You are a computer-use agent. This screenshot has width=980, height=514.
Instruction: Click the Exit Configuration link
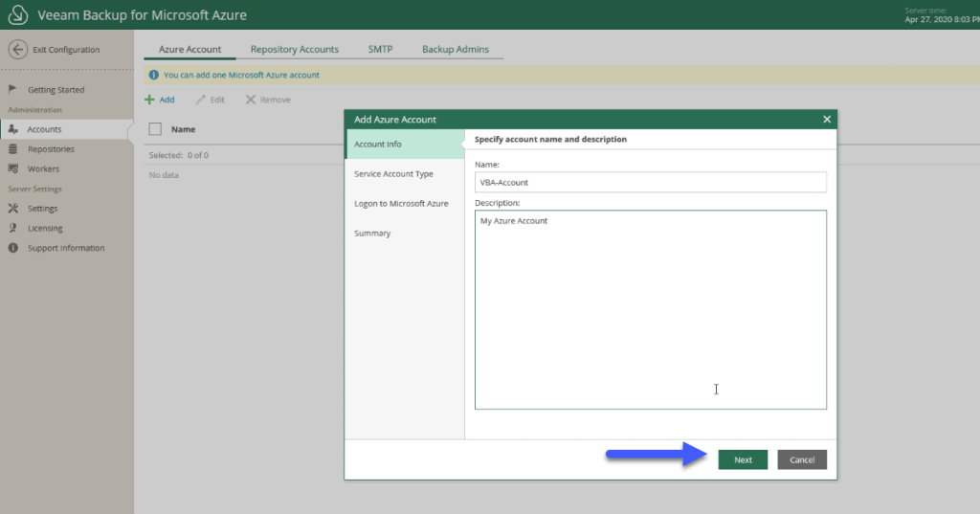[x=66, y=50]
